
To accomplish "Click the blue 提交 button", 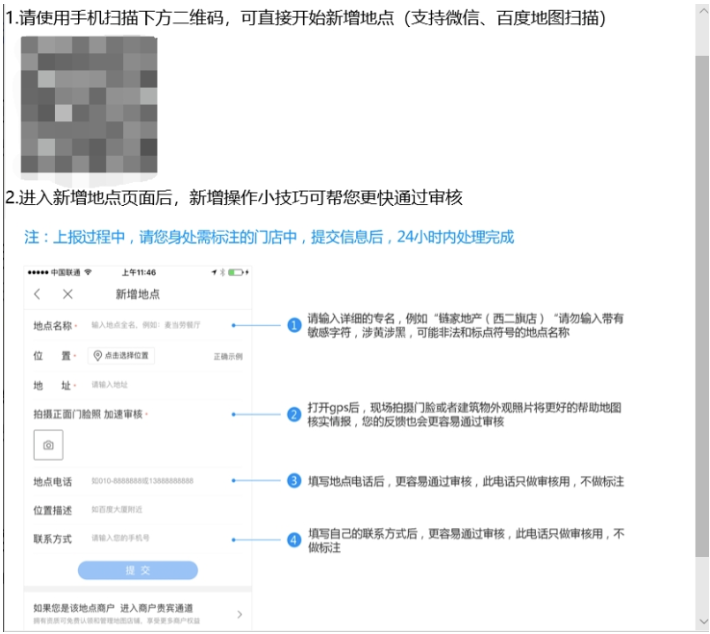I will click(x=138, y=571).
